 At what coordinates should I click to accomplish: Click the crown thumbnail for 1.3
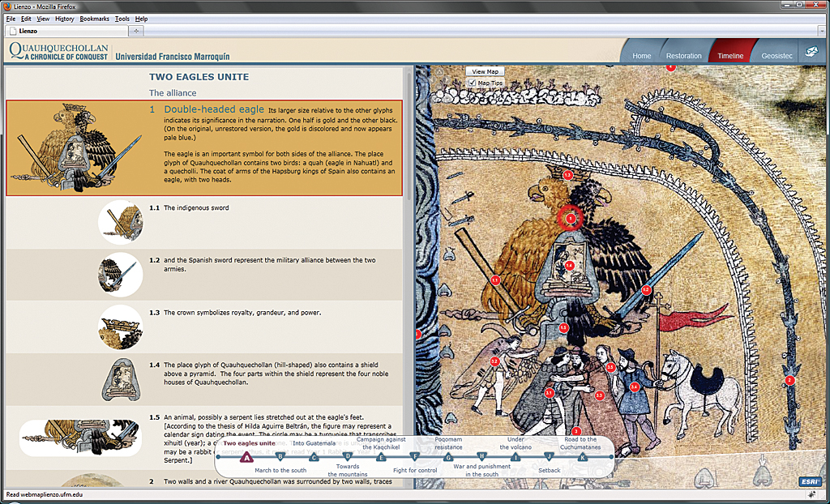point(120,327)
